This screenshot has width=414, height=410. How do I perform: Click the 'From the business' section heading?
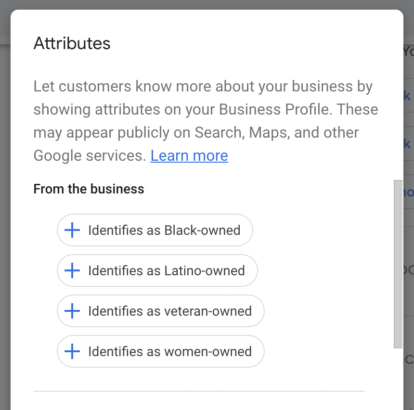coord(89,189)
